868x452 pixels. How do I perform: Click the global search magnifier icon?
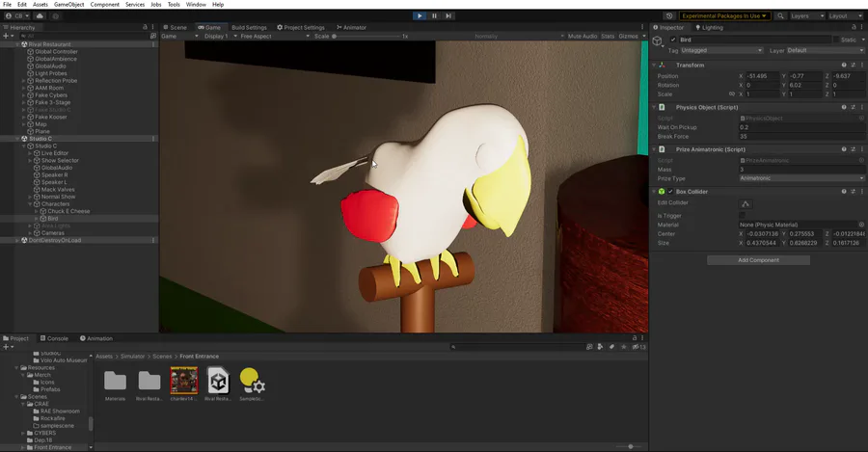(780, 16)
